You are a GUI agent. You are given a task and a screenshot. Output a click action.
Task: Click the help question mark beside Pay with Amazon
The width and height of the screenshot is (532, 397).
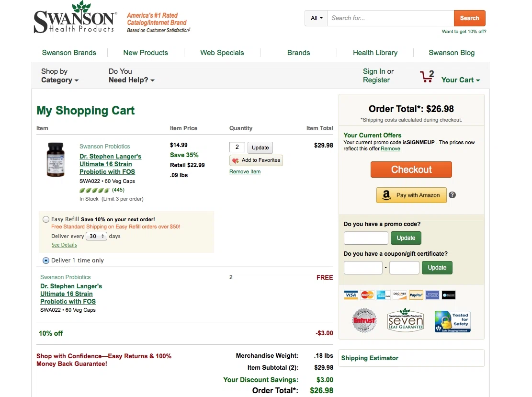pos(452,195)
